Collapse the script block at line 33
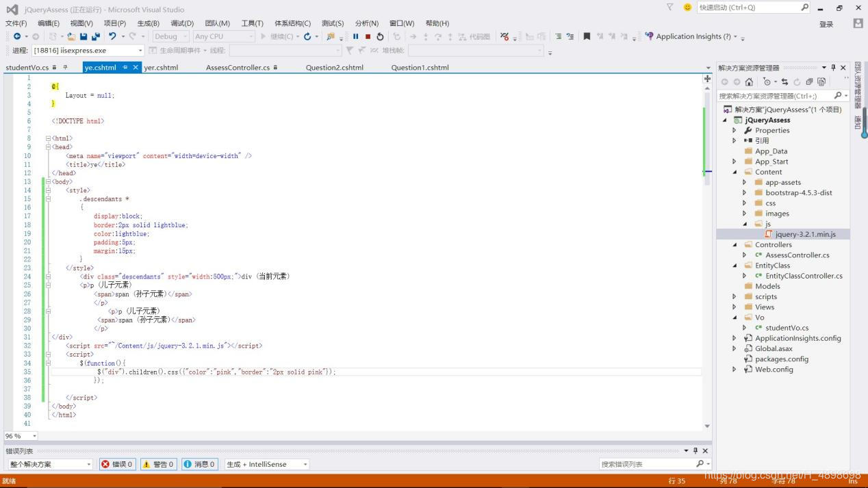868x488 pixels. coord(48,355)
